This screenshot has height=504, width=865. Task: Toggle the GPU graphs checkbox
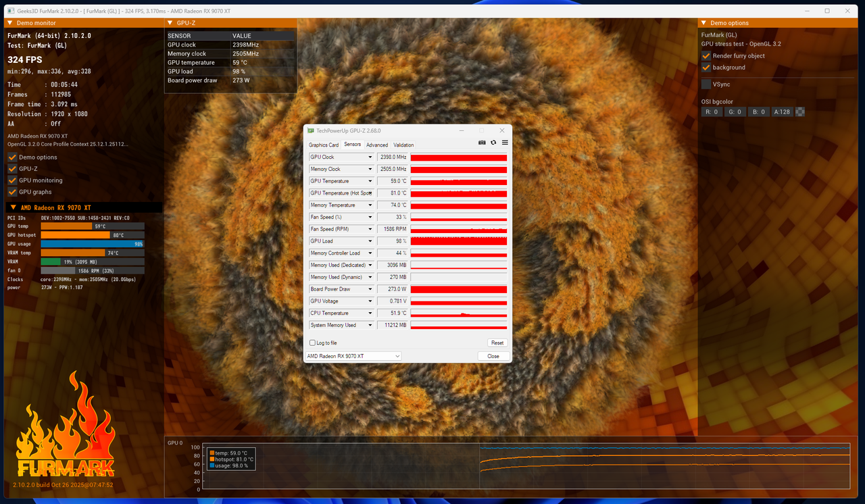click(11, 192)
